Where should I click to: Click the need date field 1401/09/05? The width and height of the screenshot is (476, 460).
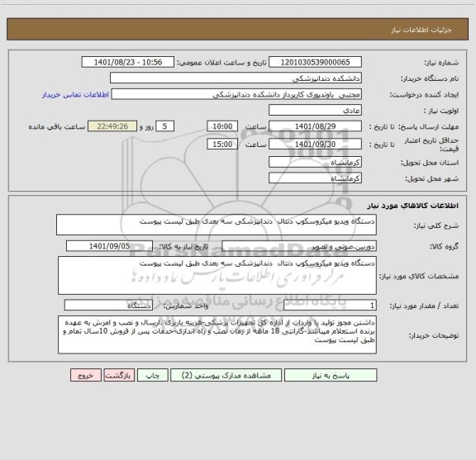click(x=109, y=246)
